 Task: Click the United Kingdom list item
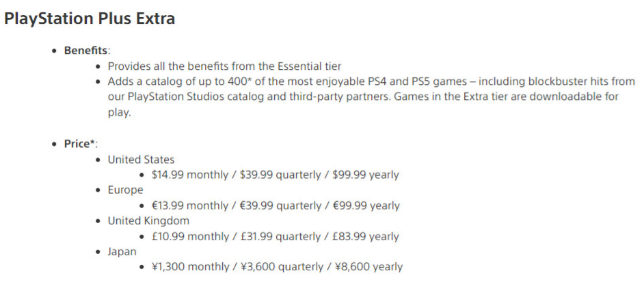pos(148,220)
